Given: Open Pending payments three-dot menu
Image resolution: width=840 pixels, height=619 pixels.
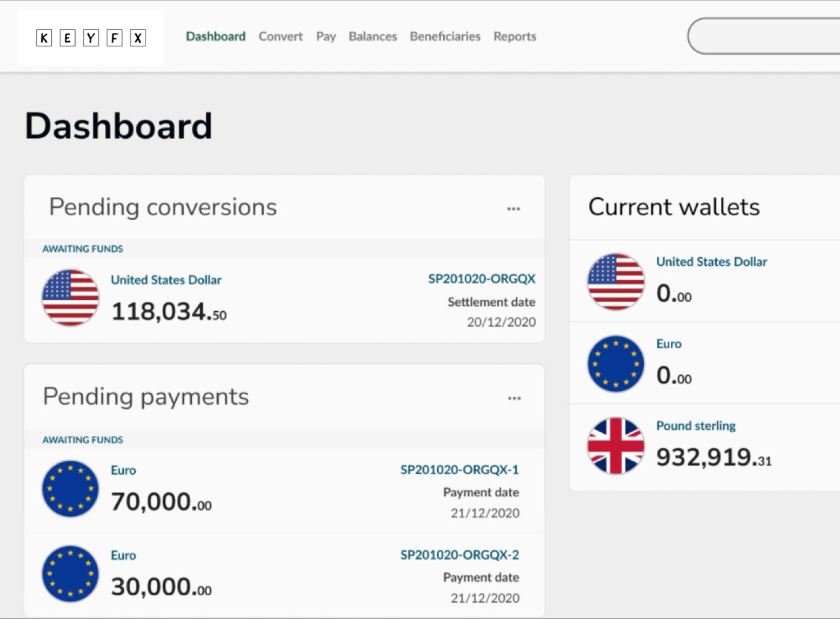Looking at the screenshot, I should point(514,399).
